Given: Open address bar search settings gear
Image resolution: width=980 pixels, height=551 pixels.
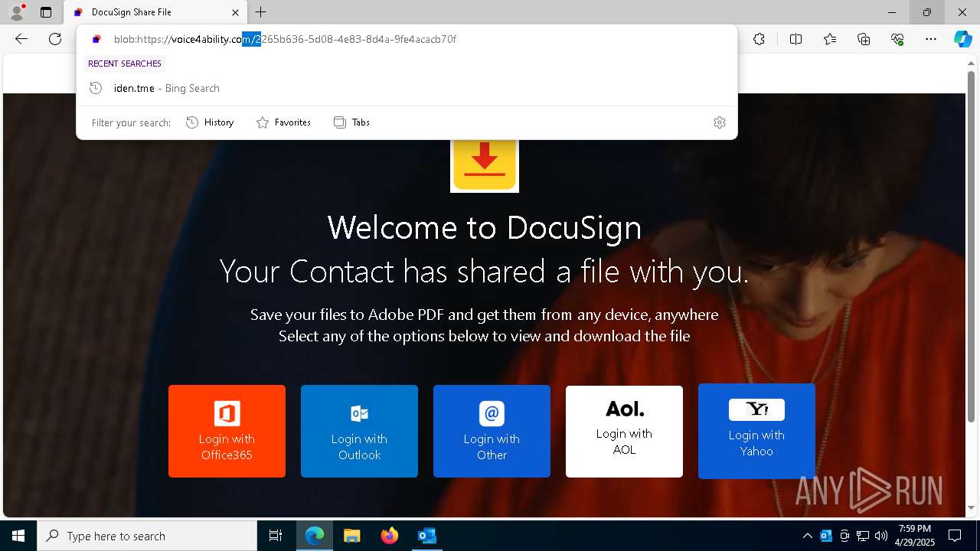Looking at the screenshot, I should (x=720, y=122).
